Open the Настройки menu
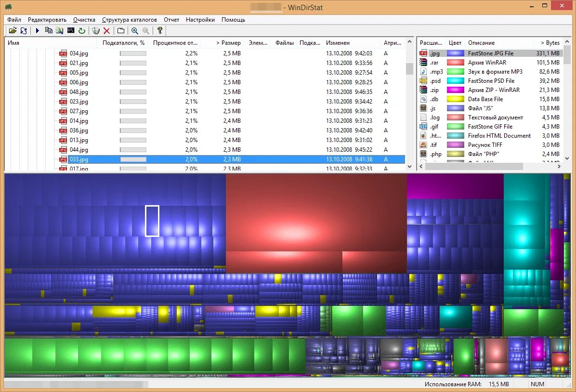This screenshot has width=576, height=392. (x=200, y=19)
